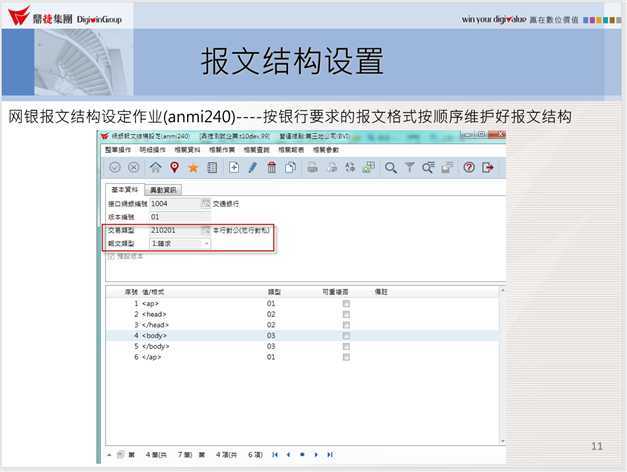Toggle repeatable checkbox in </head> row
627x472 pixels.
(x=346, y=325)
